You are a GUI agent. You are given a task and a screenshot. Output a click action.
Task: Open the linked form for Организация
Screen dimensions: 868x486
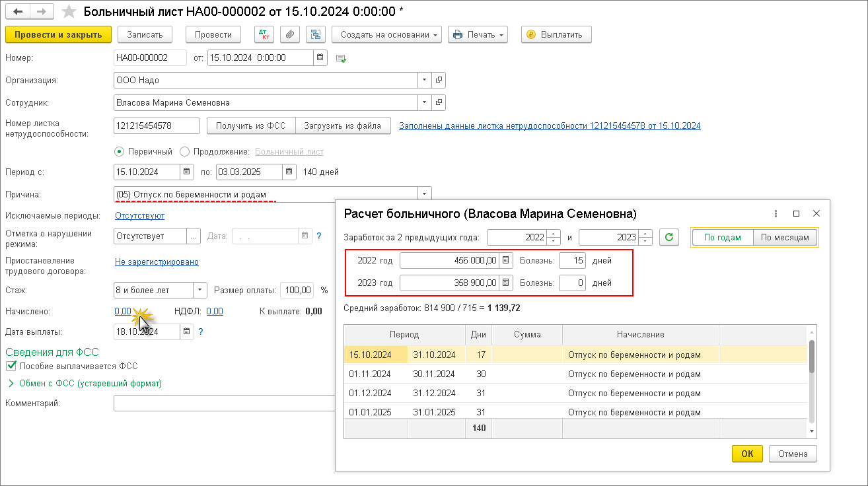439,80
